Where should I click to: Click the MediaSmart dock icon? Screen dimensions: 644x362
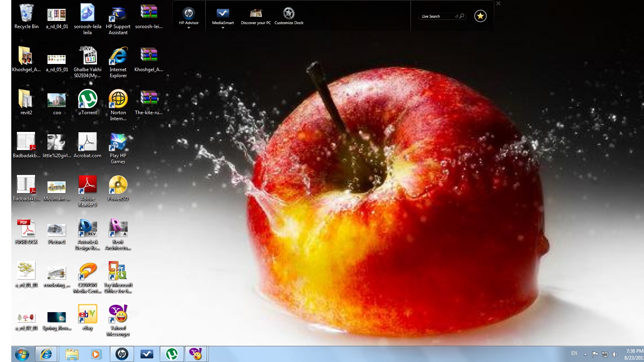click(x=223, y=14)
